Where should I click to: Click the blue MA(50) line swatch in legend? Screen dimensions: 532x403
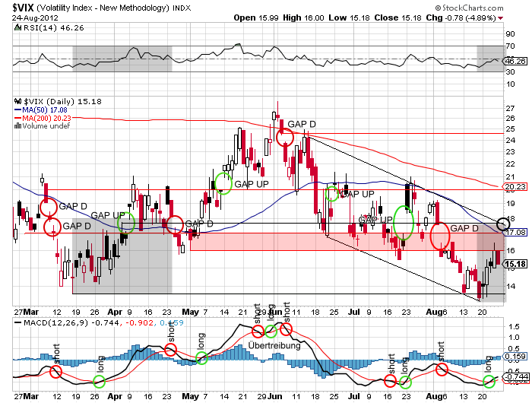(18, 110)
